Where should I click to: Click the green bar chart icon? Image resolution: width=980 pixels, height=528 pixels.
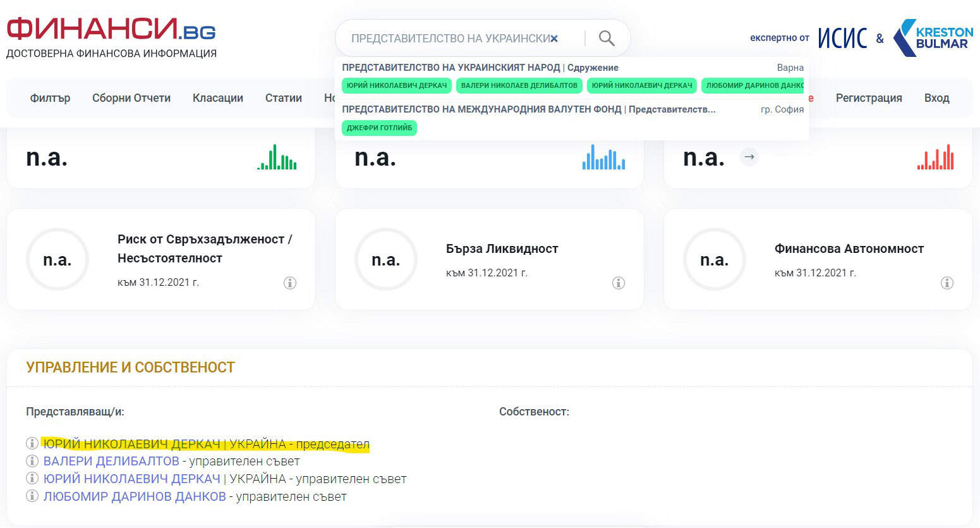(x=277, y=157)
